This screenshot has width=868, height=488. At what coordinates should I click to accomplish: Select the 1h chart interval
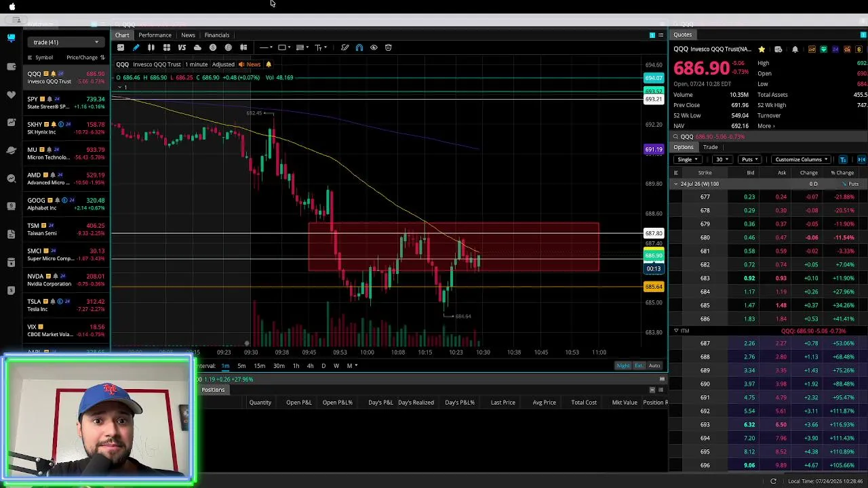(x=296, y=366)
